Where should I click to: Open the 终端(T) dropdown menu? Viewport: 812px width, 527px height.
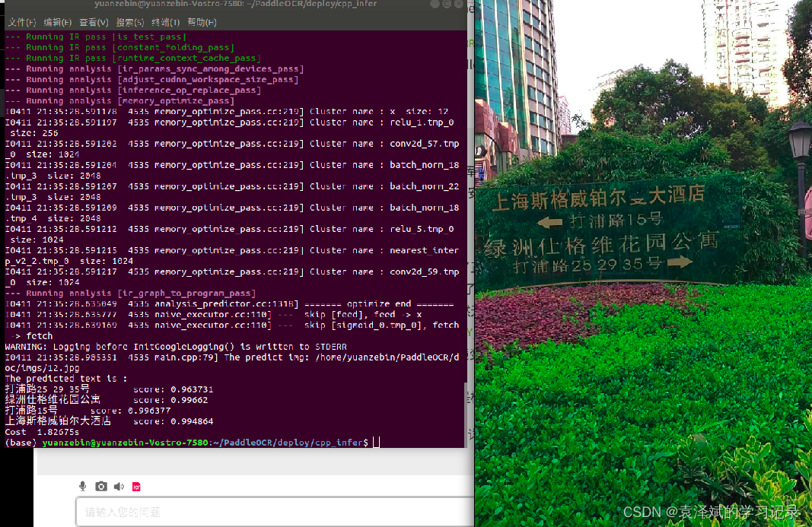[165, 22]
